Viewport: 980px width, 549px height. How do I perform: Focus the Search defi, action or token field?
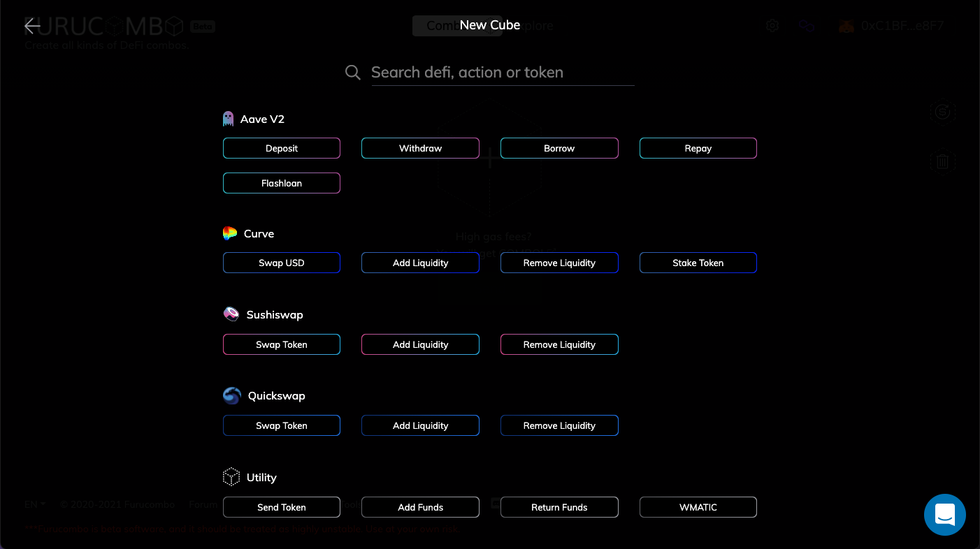pyautogui.click(x=503, y=73)
